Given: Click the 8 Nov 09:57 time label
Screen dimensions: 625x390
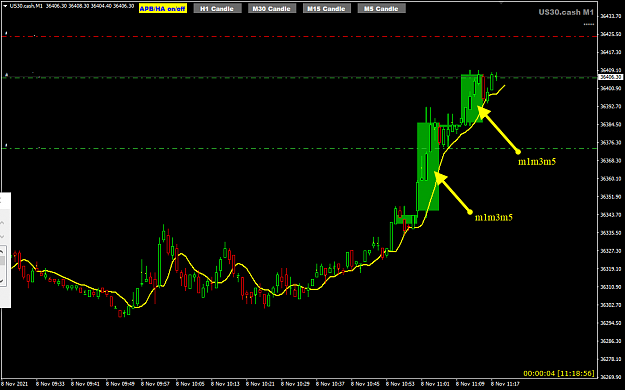Looking at the screenshot, I should [x=155, y=384].
